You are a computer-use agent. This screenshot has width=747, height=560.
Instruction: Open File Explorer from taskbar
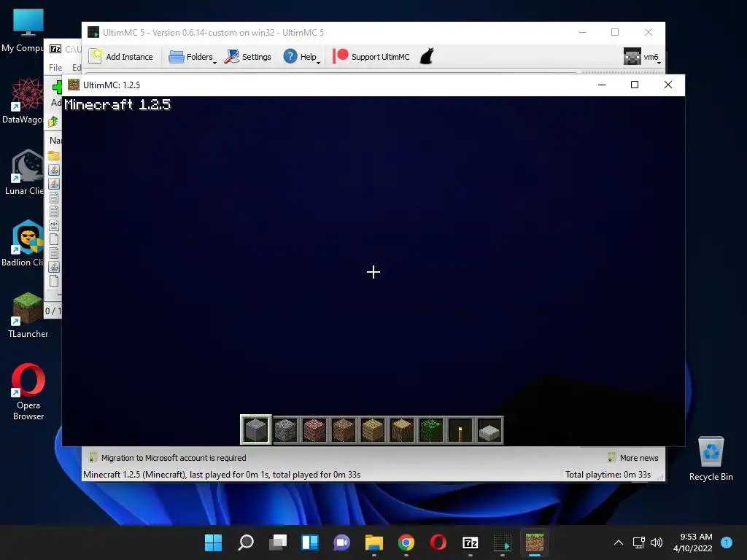(374, 542)
